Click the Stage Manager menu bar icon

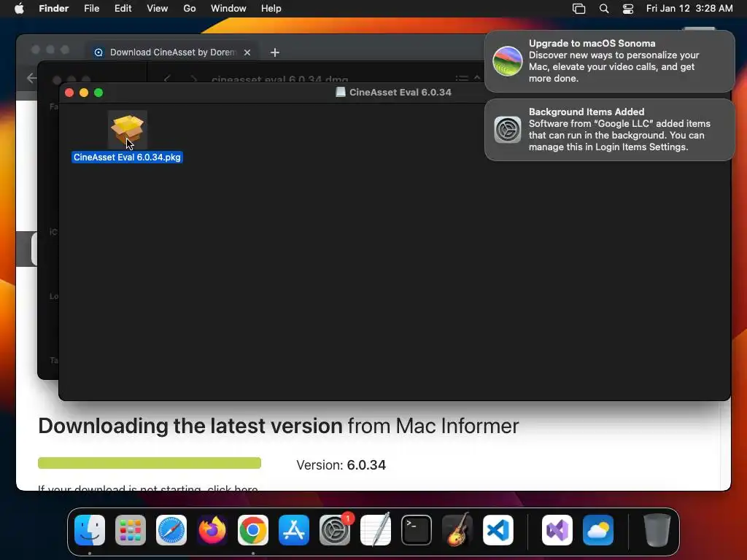(578, 9)
